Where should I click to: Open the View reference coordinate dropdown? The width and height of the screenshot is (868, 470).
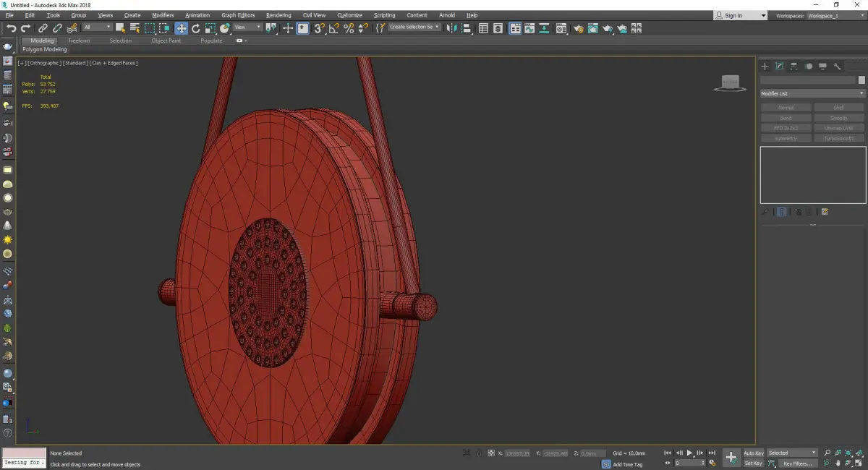[247, 27]
